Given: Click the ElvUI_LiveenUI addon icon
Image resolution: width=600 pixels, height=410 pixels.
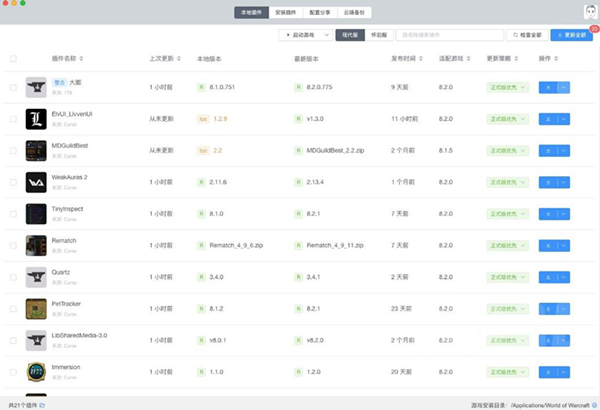Looking at the screenshot, I should (x=35, y=119).
